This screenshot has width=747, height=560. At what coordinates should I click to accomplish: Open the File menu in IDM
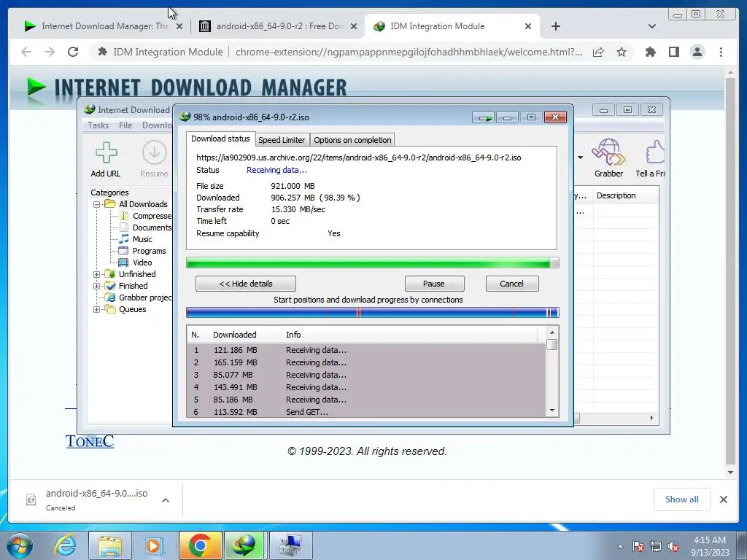(125, 125)
